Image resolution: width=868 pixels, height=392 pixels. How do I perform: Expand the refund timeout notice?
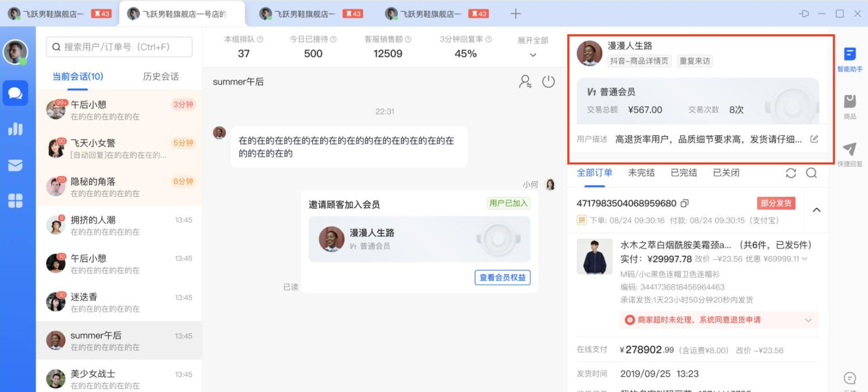[808, 320]
